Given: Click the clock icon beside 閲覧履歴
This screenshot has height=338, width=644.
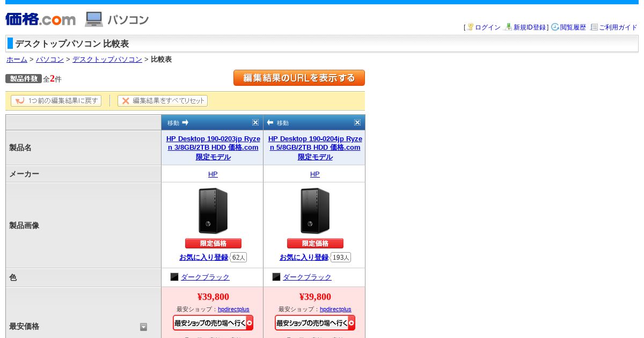Looking at the screenshot, I should click(555, 27).
